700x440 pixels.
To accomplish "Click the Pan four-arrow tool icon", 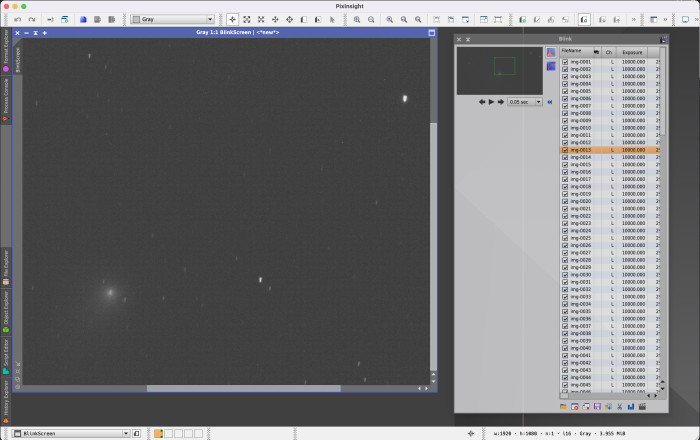I will tap(275, 20).
